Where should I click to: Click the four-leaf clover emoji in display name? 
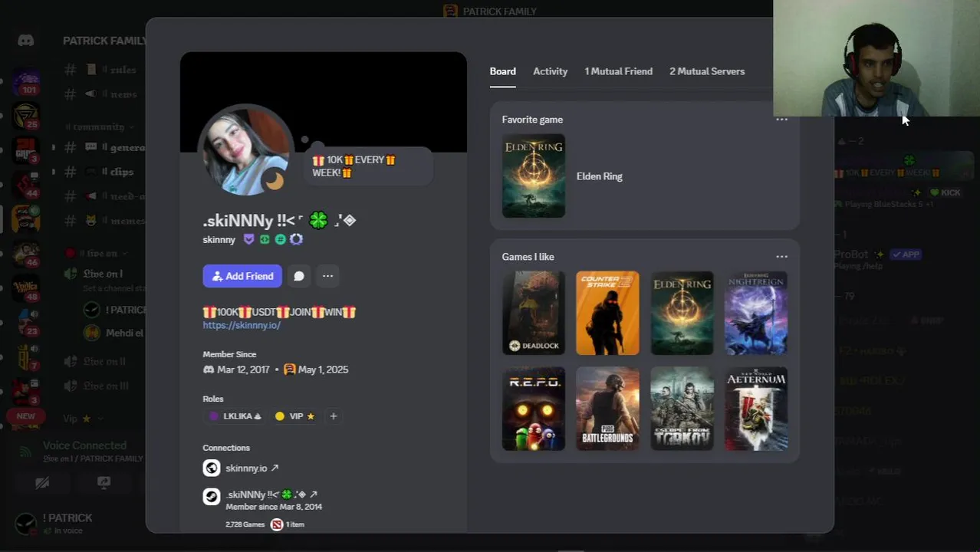click(318, 221)
